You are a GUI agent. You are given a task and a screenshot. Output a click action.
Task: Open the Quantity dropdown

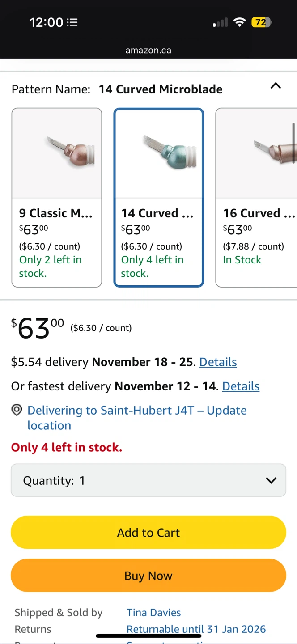[148, 480]
